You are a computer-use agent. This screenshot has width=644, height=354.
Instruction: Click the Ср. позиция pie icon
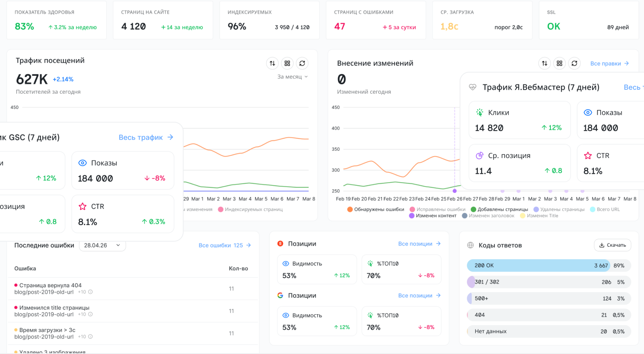pos(479,156)
